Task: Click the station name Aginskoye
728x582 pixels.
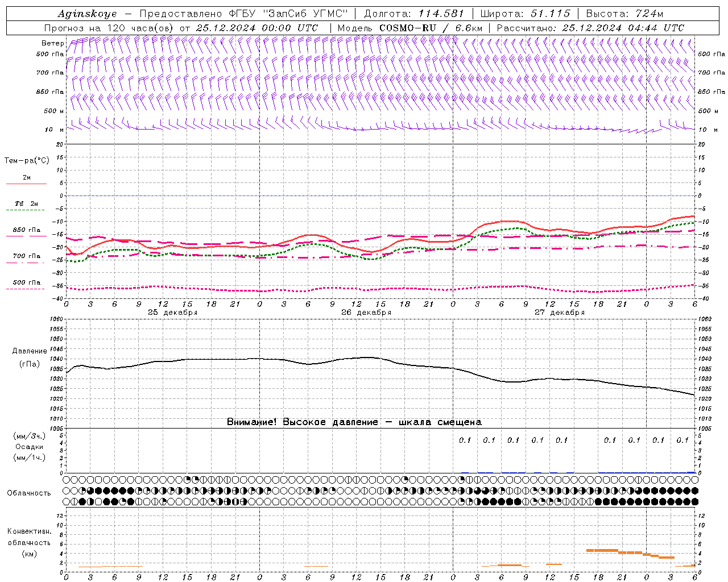Action: coord(87,14)
